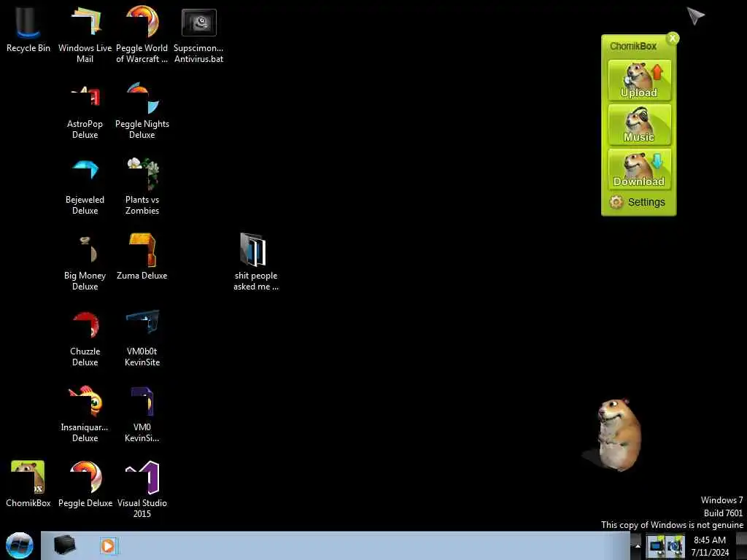Select Plants vs Zombies shortcut
The height and width of the screenshot is (560, 747).
coord(142,186)
